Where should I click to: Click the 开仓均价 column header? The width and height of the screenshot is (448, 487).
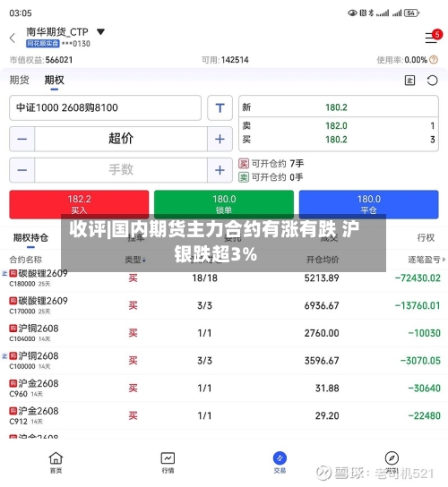pos(323,260)
